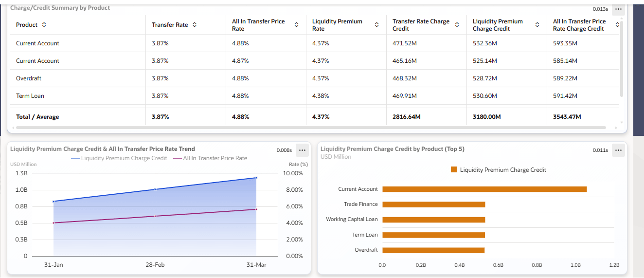Click the trend chart title
Screen dimensions: 644x278
103,149
